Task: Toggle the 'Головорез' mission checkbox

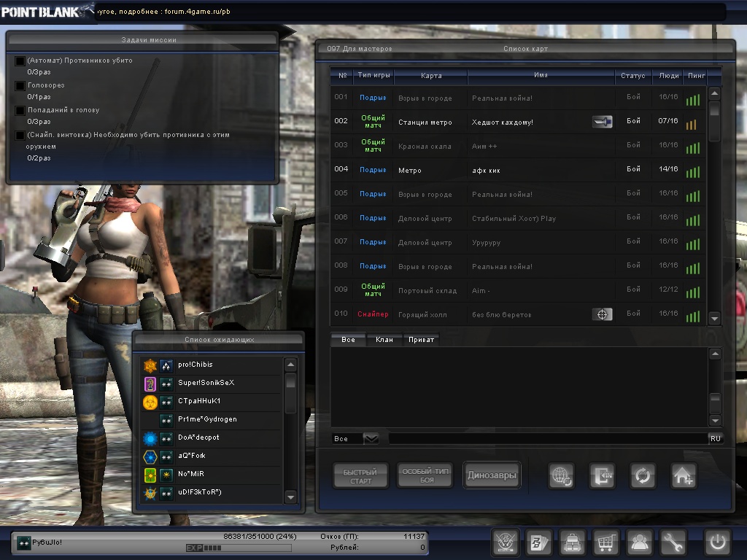Action: coord(20,86)
